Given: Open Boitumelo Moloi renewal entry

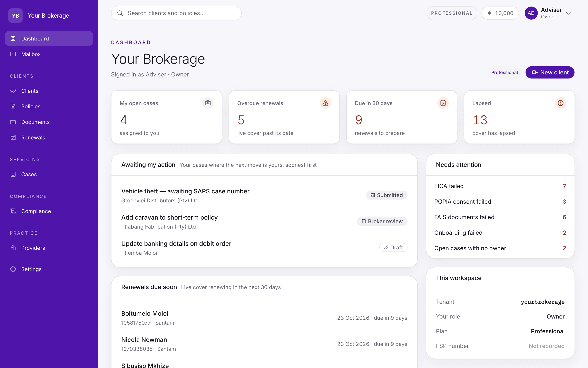Looking at the screenshot, I should point(264,318).
